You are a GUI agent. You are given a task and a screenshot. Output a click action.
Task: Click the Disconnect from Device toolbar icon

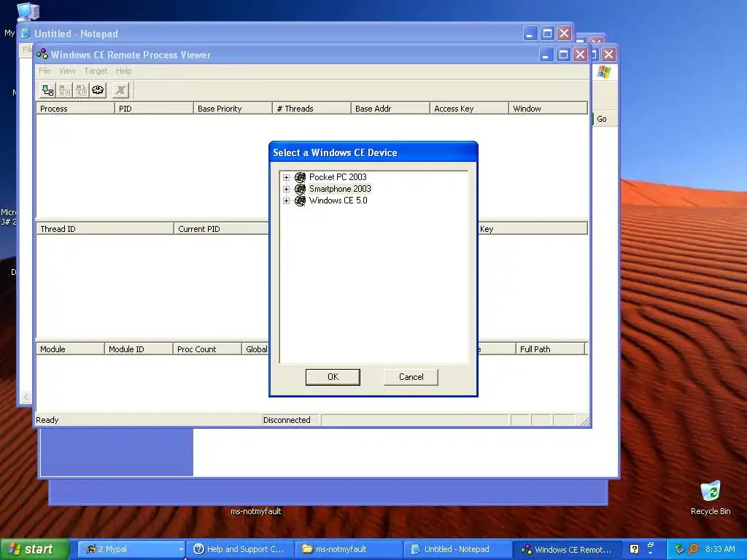64,90
